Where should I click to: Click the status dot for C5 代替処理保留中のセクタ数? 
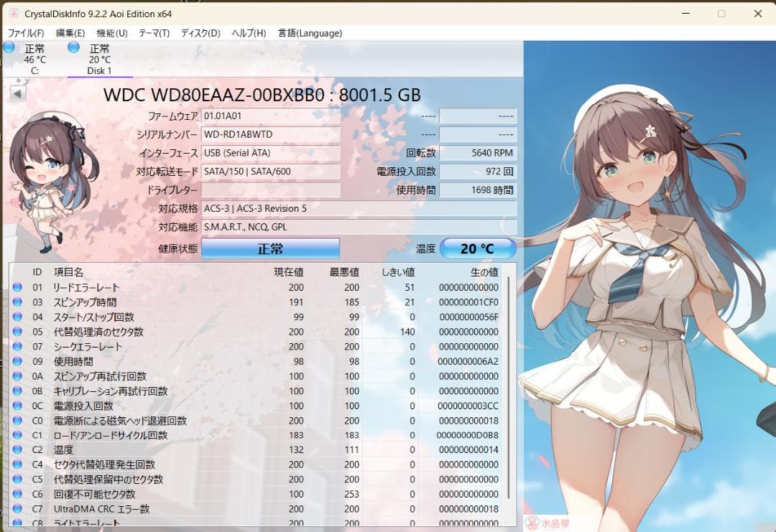point(17,480)
